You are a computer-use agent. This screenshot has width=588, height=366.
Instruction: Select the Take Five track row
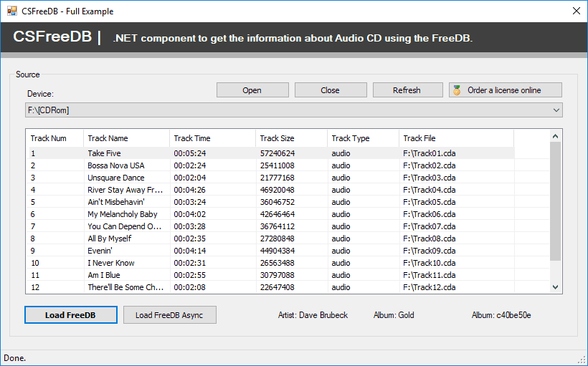point(104,153)
